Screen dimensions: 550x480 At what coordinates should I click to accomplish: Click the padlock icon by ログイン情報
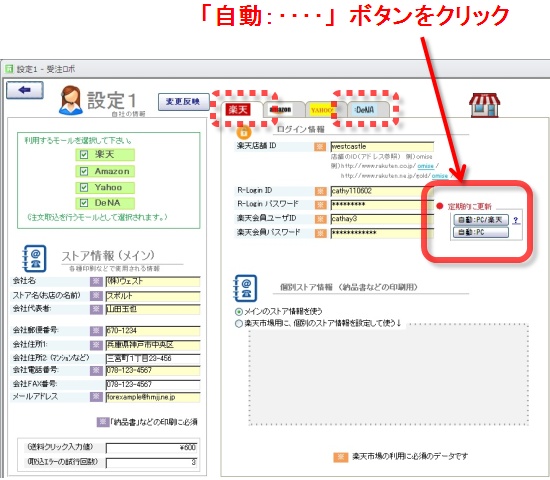click(x=244, y=132)
